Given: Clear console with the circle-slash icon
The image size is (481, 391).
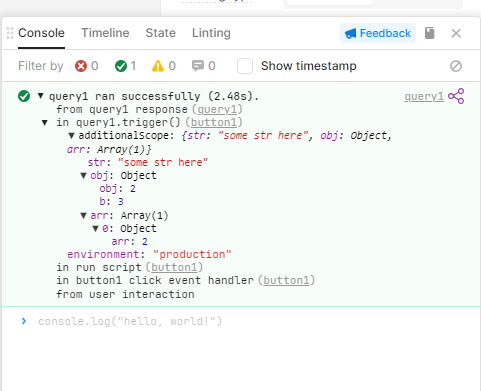Looking at the screenshot, I should tap(456, 66).
